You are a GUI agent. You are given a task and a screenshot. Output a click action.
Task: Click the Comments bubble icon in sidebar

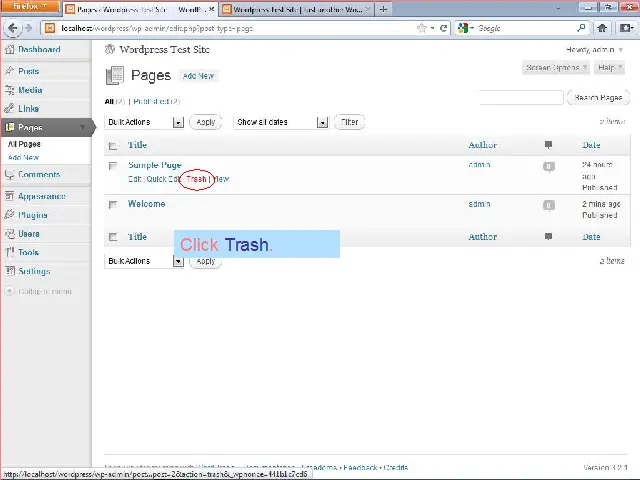(9, 175)
